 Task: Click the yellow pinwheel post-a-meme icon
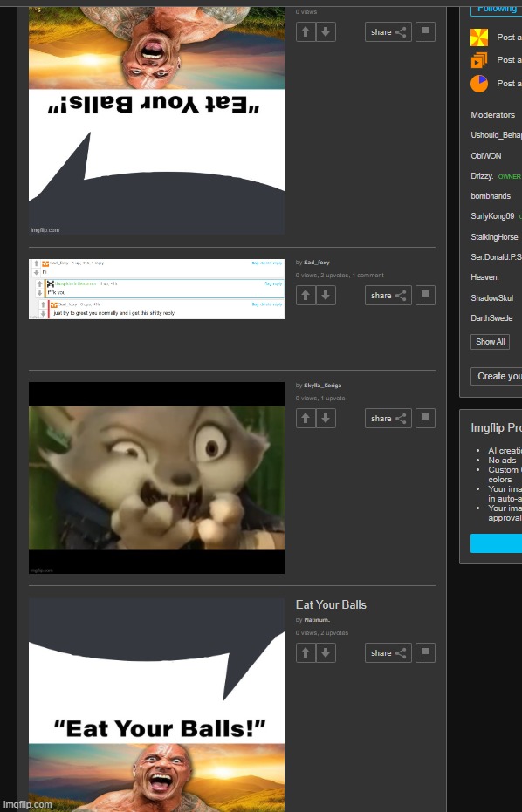click(x=479, y=38)
